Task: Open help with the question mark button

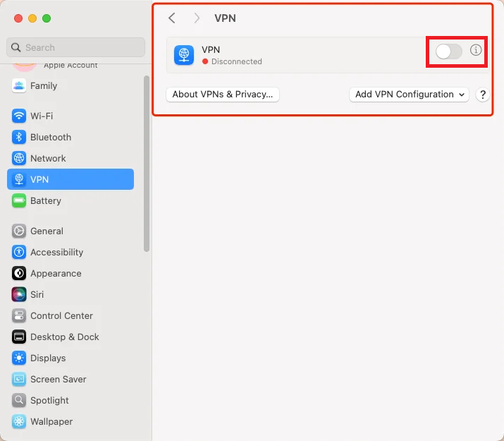Action: pyautogui.click(x=482, y=95)
